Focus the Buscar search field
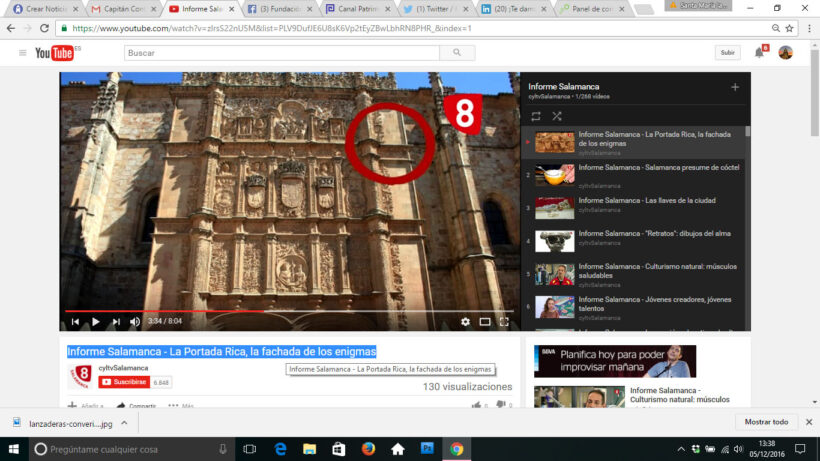Image resolution: width=820 pixels, height=461 pixels. pos(282,53)
